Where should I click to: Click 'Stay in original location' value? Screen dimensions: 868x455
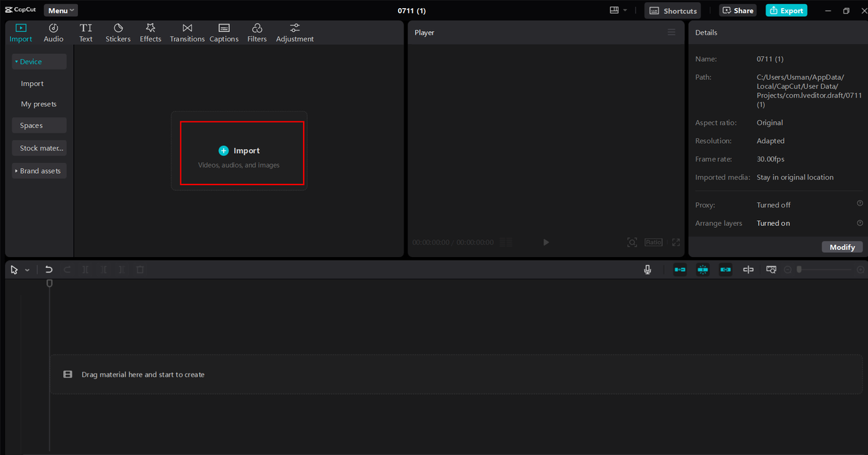coord(795,177)
